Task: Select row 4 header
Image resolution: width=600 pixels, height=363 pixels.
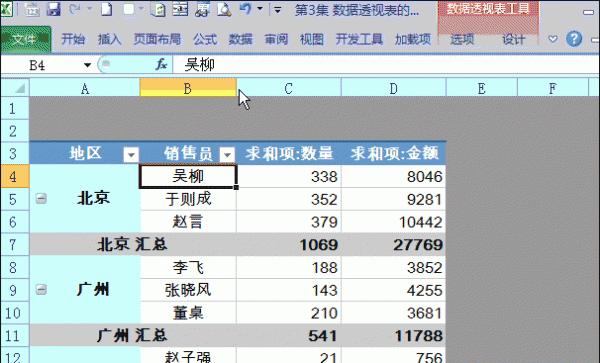Action: pos(15,176)
